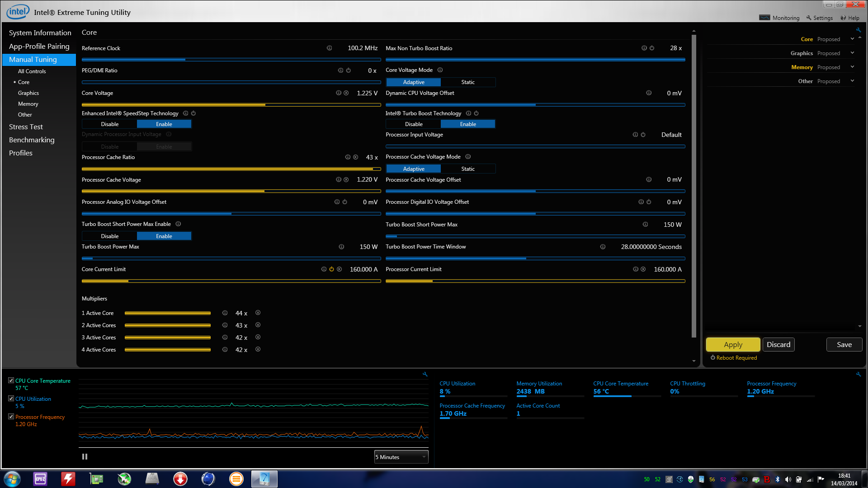Disable Enhanced Intel SpeedStep Technology
This screenshot has height=488, width=868.
(x=110, y=124)
